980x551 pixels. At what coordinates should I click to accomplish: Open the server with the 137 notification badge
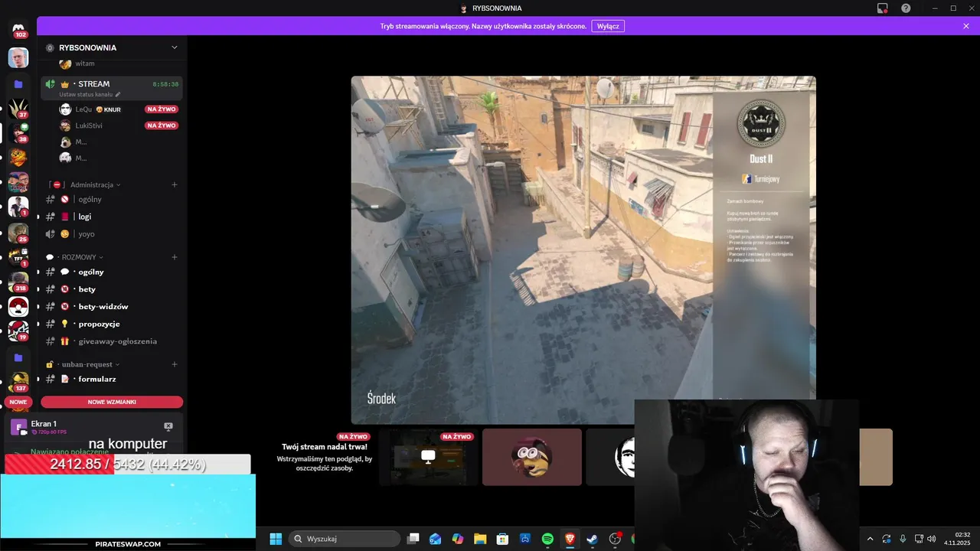(19, 381)
